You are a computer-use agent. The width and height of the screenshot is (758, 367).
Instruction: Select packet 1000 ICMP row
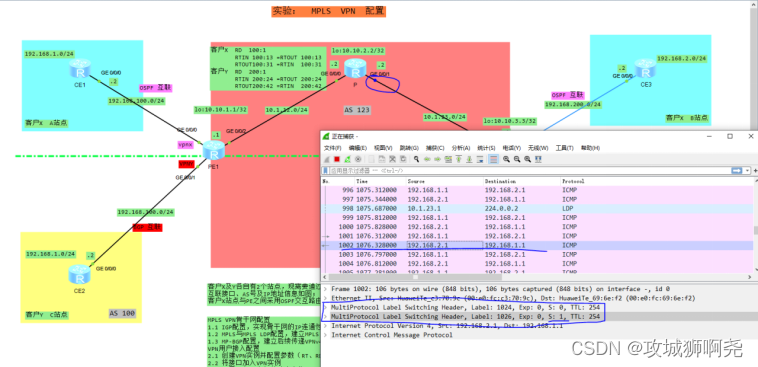(537, 227)
